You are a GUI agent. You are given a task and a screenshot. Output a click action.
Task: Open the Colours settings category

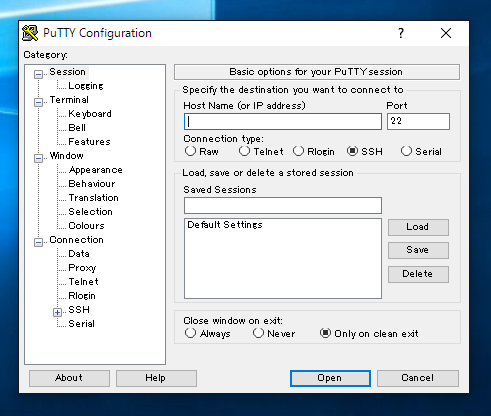(86, 226)
